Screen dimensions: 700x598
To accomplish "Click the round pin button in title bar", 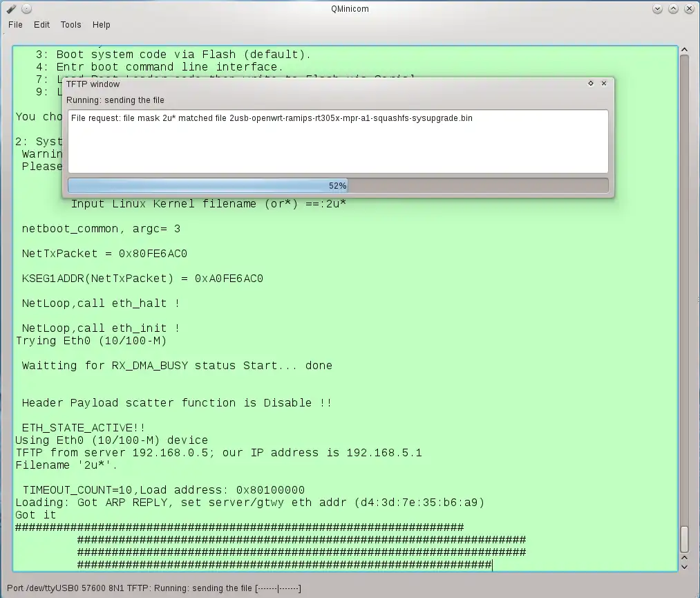I will click(27, 8).
